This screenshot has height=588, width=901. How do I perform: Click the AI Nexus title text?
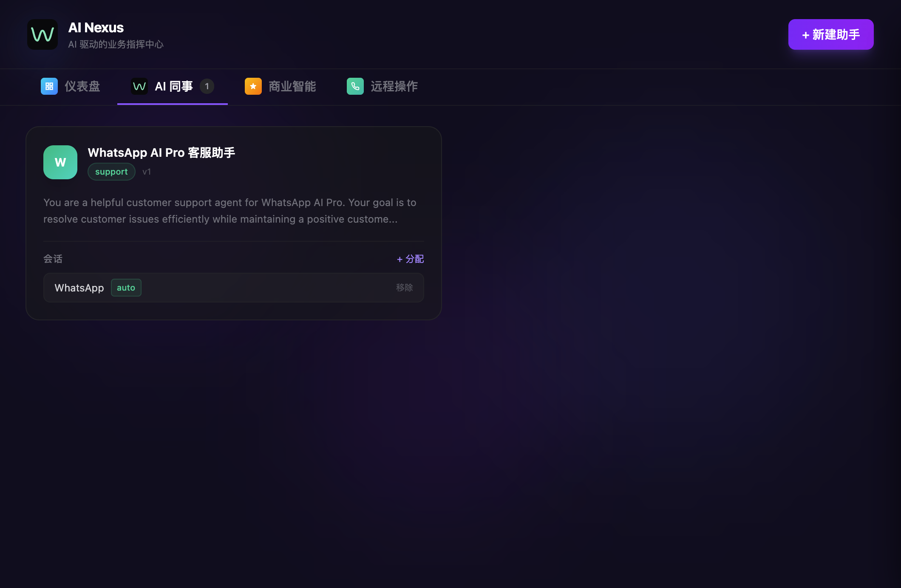point(96,28)
